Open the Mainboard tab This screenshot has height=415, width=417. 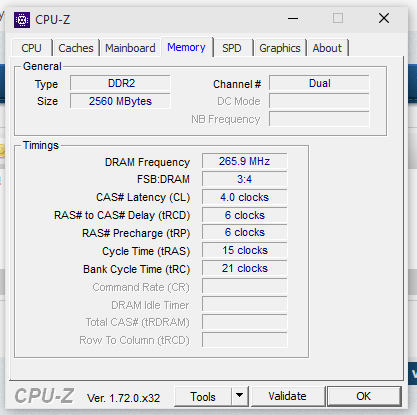(x=130, y=48)
